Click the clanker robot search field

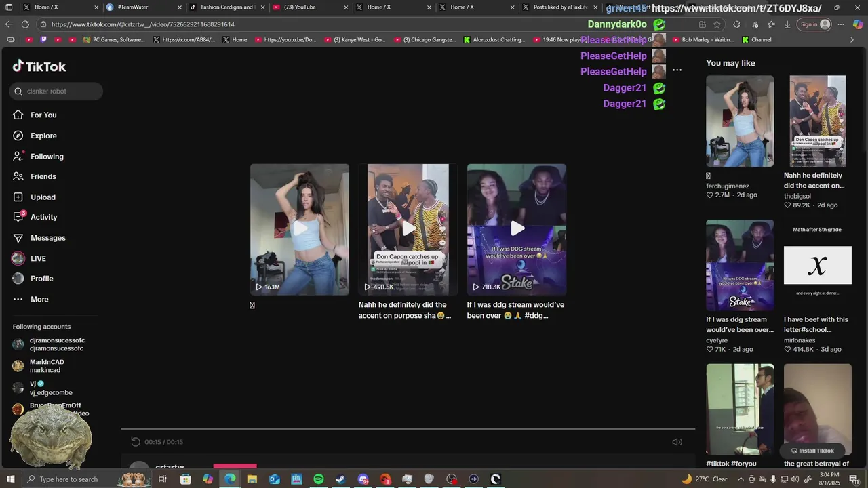coord(56,91)
